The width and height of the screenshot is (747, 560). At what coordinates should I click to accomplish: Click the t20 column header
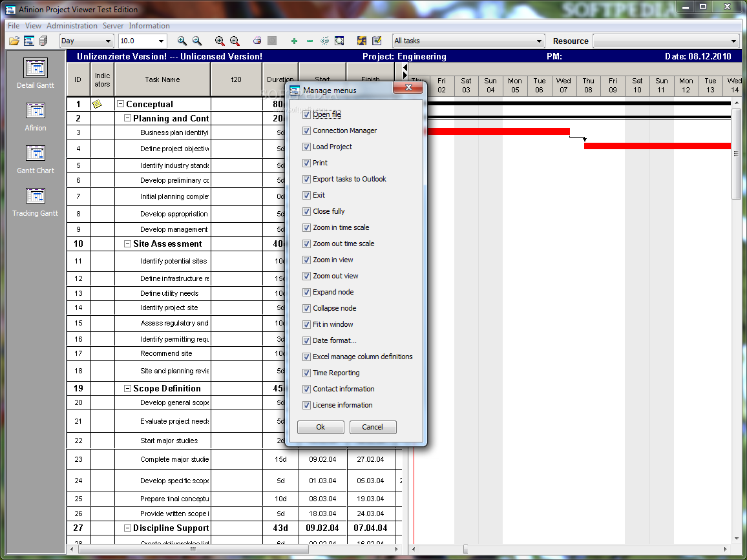[x=237, y=79]
